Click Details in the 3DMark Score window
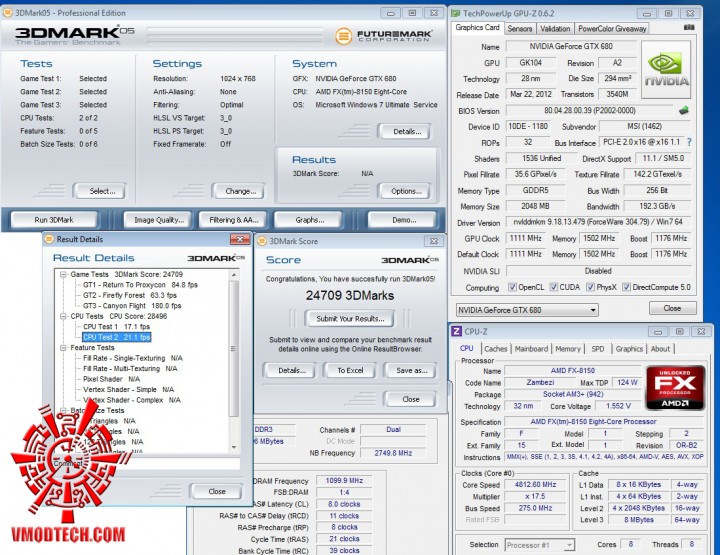The height and width of the screenshot is (555, 720). point(291,370)
